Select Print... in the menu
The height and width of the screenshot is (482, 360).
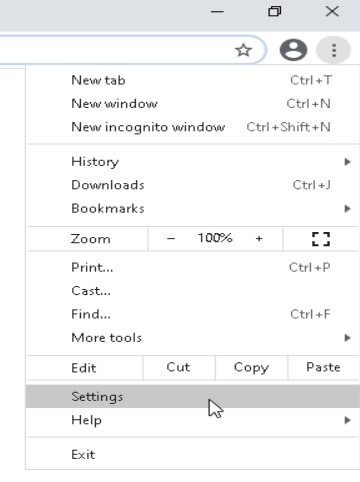point(193,267)
